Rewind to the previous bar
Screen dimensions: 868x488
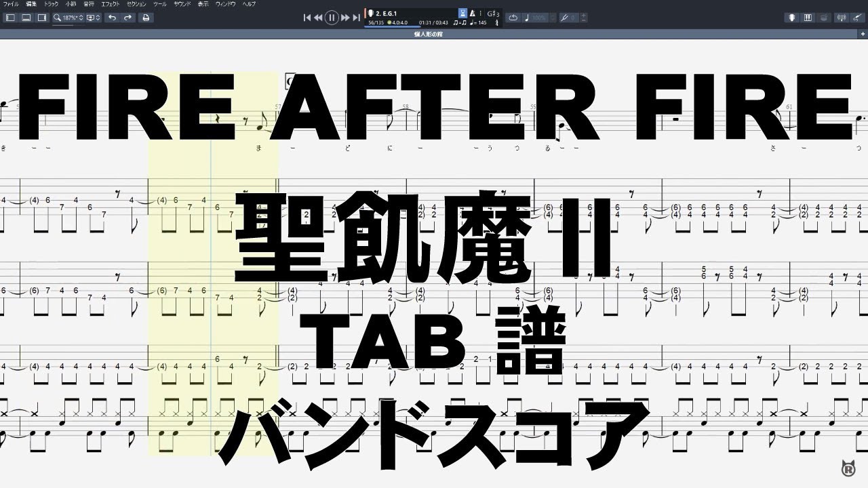[x=318, y=18]
